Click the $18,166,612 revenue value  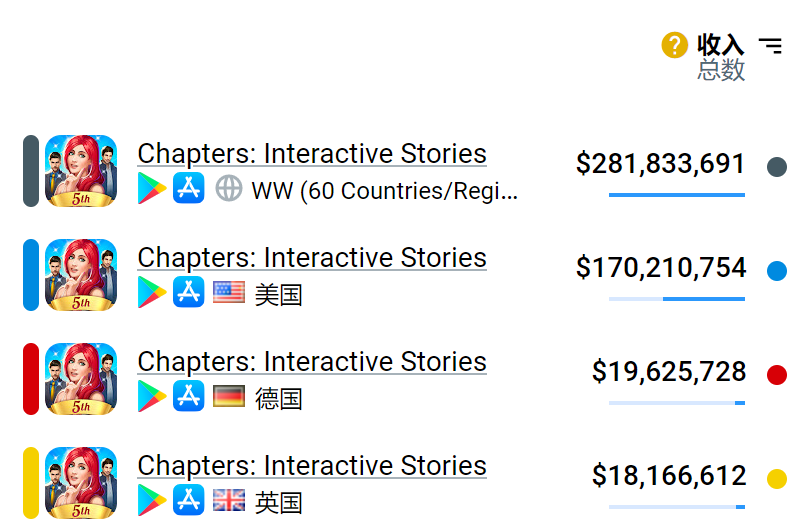(669, 476)
